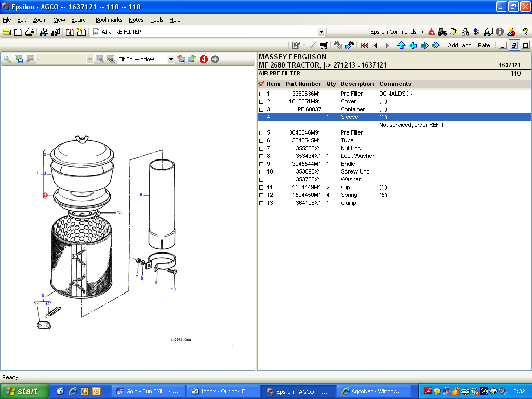Click the open folder icon in toolbar
The width and height of the screenshot is (532, 399).
click(x=7, y=32)
